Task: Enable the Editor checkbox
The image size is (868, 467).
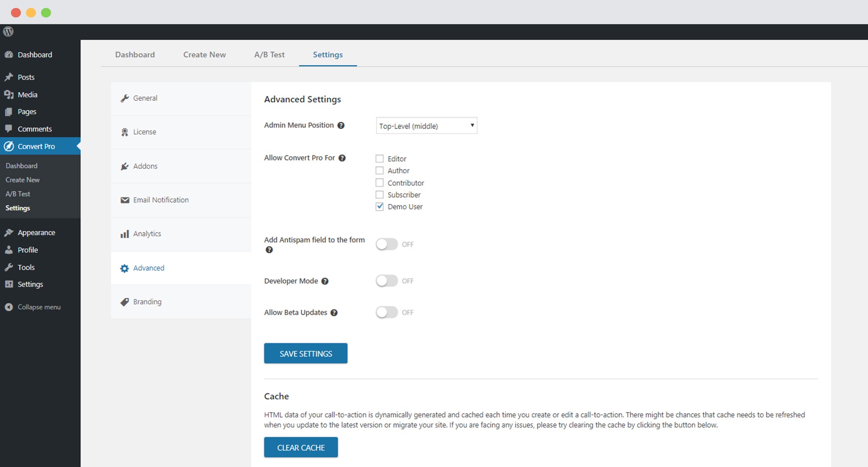Action: 379,158
